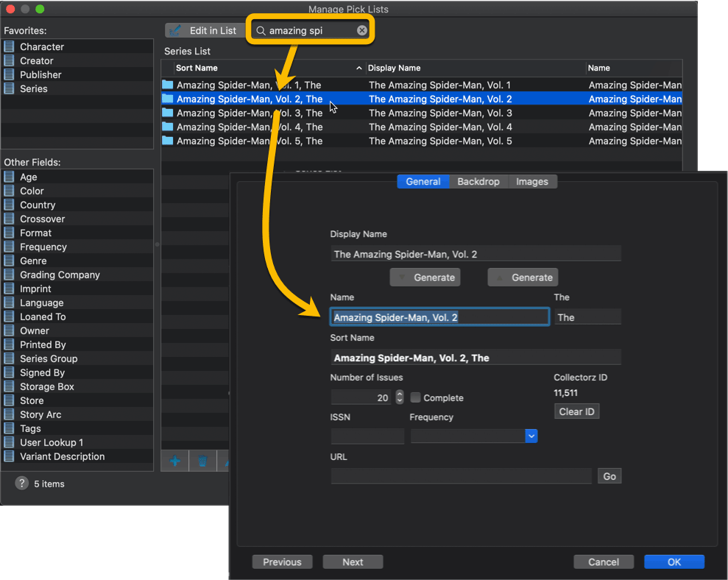
Task: Click the Name column header
Action: tap(634, 68)
